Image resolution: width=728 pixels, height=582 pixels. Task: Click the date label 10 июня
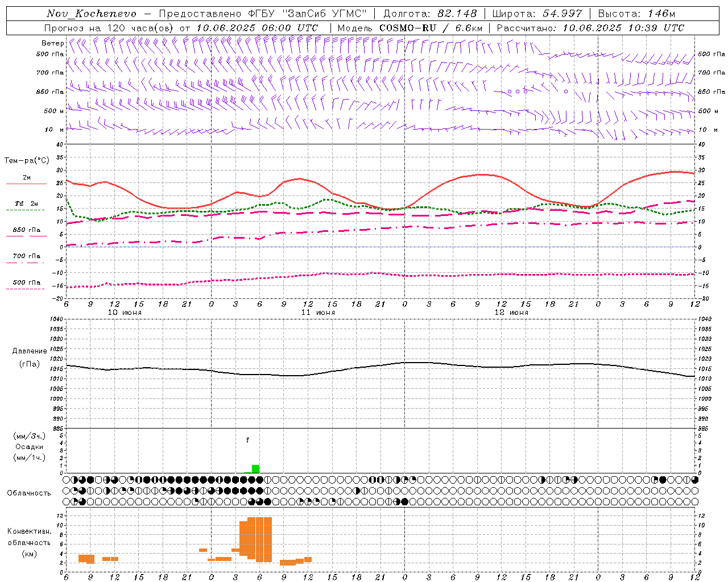tap(125, 312)
